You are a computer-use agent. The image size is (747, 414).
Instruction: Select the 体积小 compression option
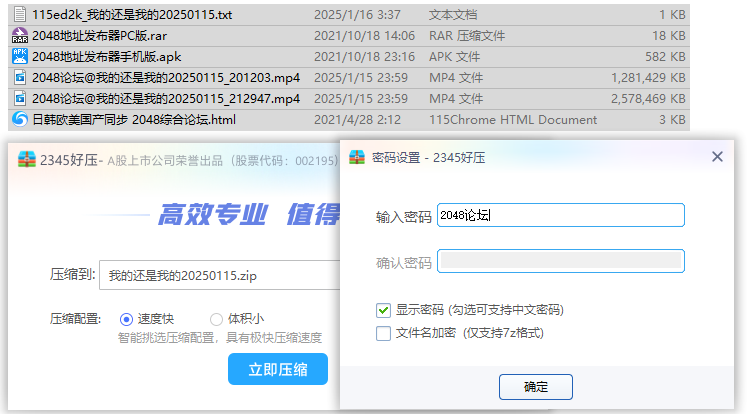coord(216,319)
